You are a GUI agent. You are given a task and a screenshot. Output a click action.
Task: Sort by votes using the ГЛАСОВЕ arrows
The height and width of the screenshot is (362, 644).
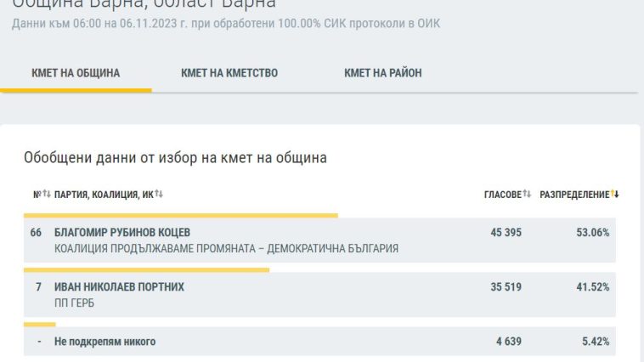coord(527,195)
